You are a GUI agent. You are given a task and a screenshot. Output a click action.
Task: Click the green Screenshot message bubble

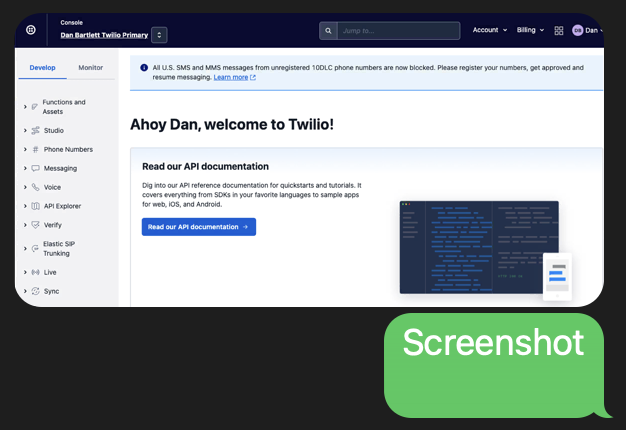tap(495, 365)
